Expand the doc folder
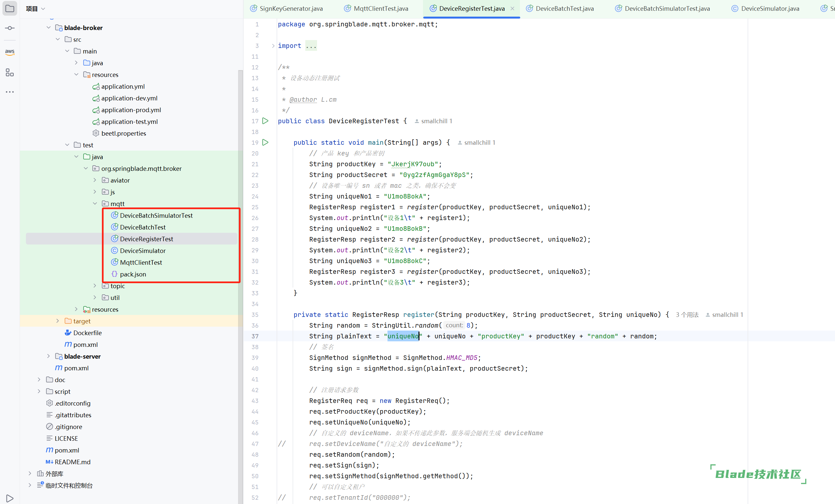 coord(39,380)
